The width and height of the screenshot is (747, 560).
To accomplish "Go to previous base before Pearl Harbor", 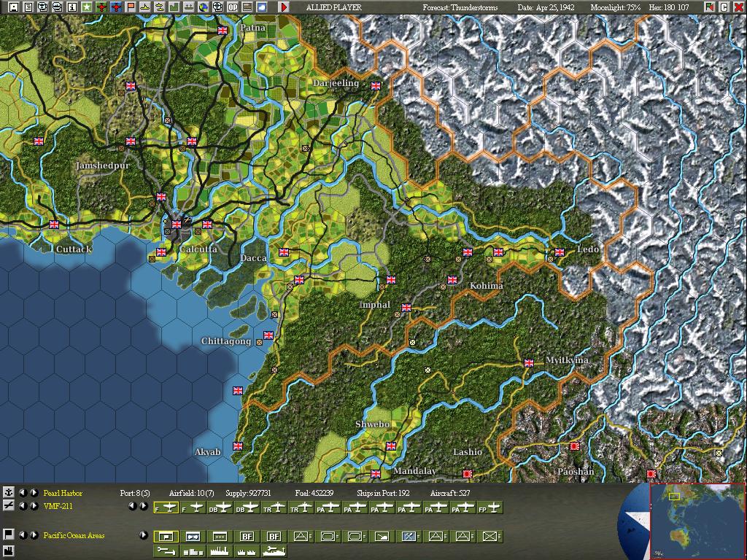I will (23, 492).
